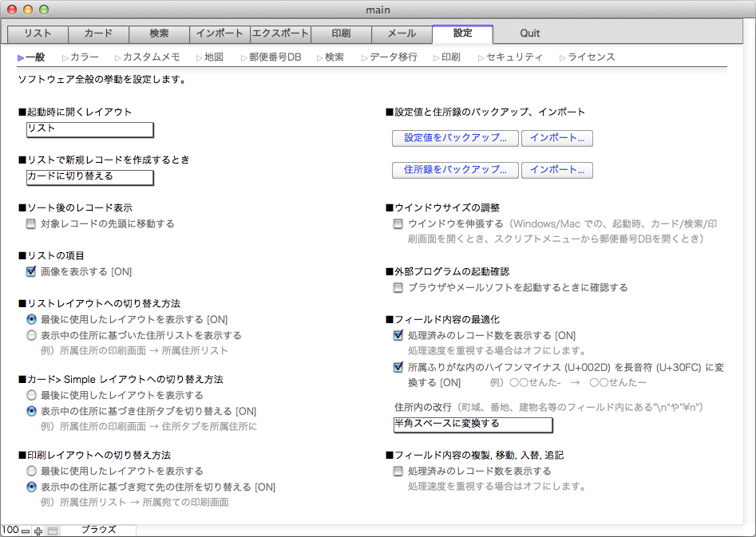Toggle the status toolbar icon at bottom
The image size is (756, 537).
[53, 531]
